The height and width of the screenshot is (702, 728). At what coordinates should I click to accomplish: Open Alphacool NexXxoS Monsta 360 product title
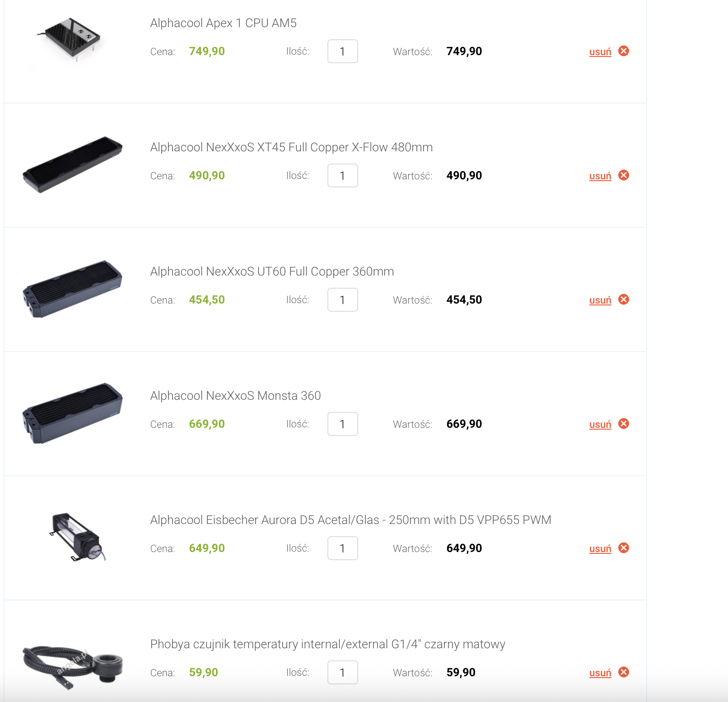235,396
